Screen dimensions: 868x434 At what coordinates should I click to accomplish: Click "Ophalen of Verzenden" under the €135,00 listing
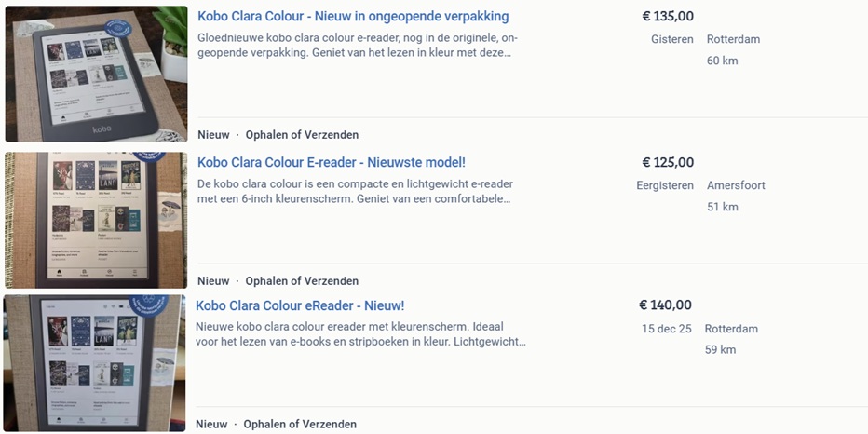click(x=302, y=135)
